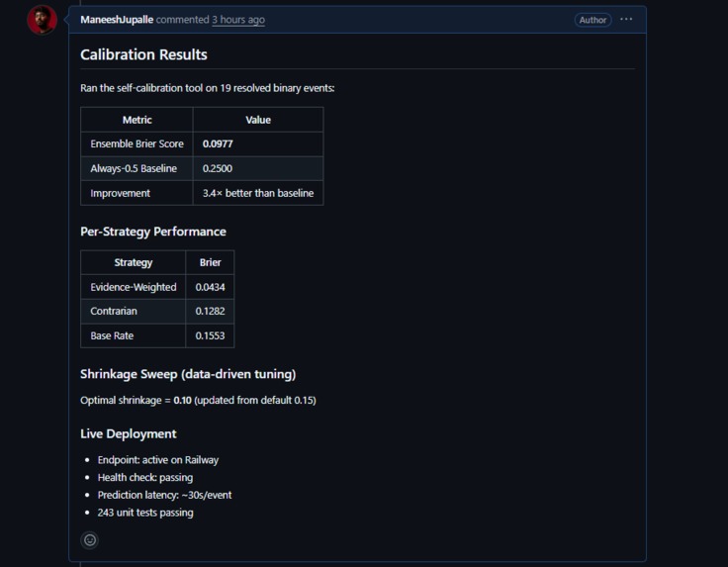Click the Metric column header
The height and width of the screenshot is (567, 728).
tap(136, 120)
